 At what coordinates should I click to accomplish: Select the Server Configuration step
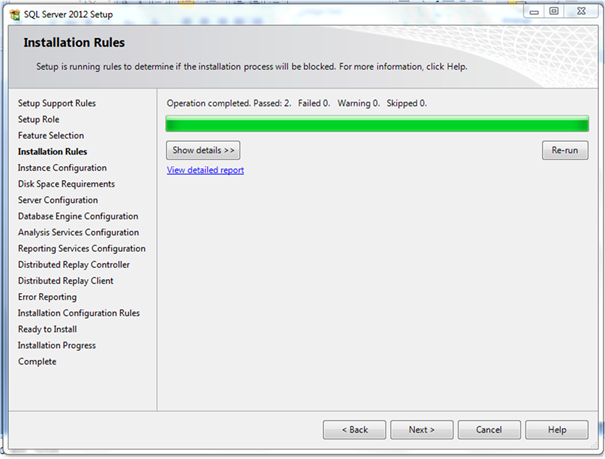click(58, 201)
